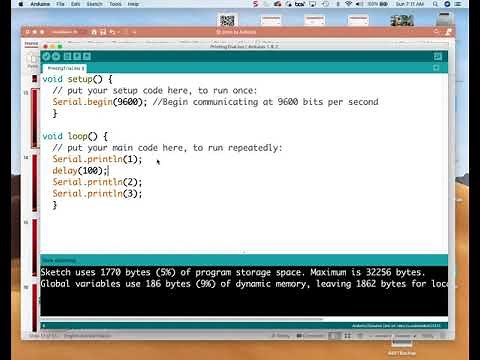Click the console horizontal scrollbar
Screen dimensions: 480x360
(x=182, y=319)
